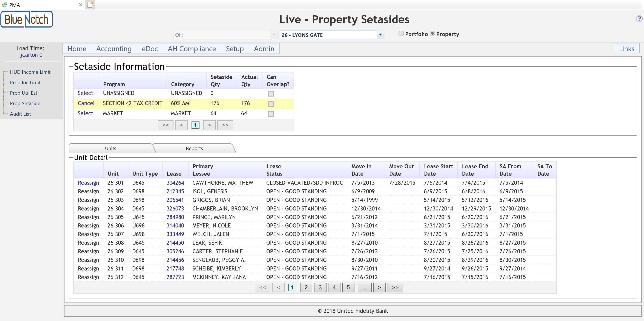Go to next page of Unit Detail
Screen dimensions: 644x321
tap(379, 287)
